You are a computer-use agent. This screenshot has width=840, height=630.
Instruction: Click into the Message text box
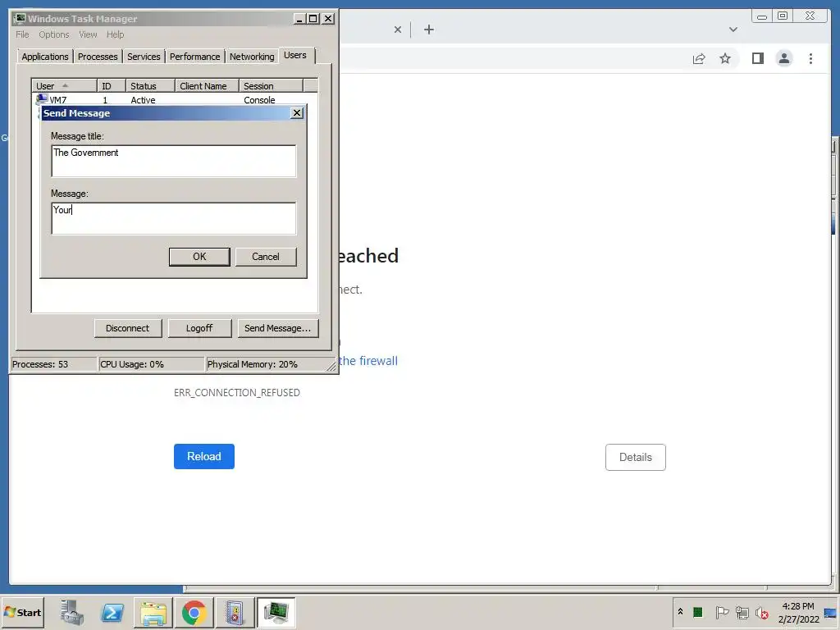coord(174,218)
